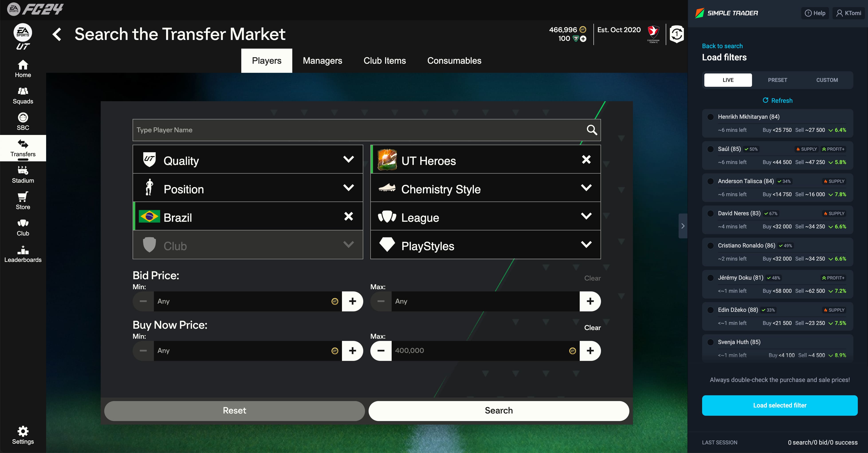Select the LIVE toggle in Simple Trader
The height and width of the screenshot is (453, 868).
[x=727, y=80]
